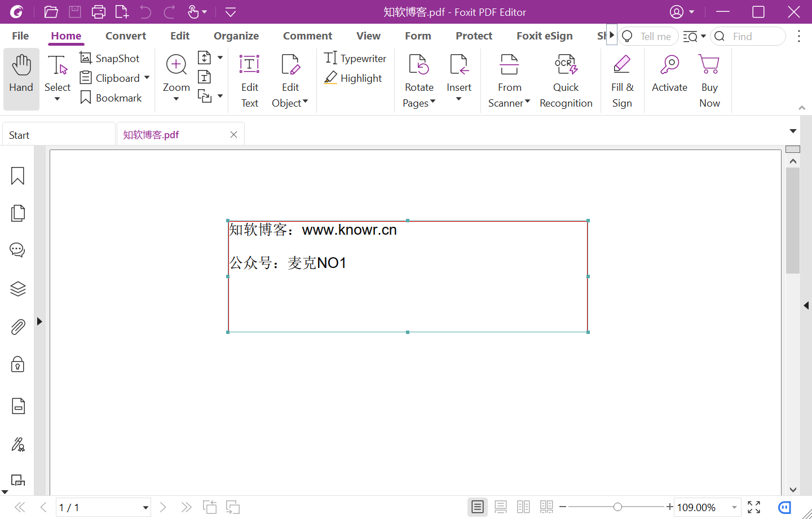Click the Print icon in title bar
This screenshot has height=519, width=812.
(99, 12)
